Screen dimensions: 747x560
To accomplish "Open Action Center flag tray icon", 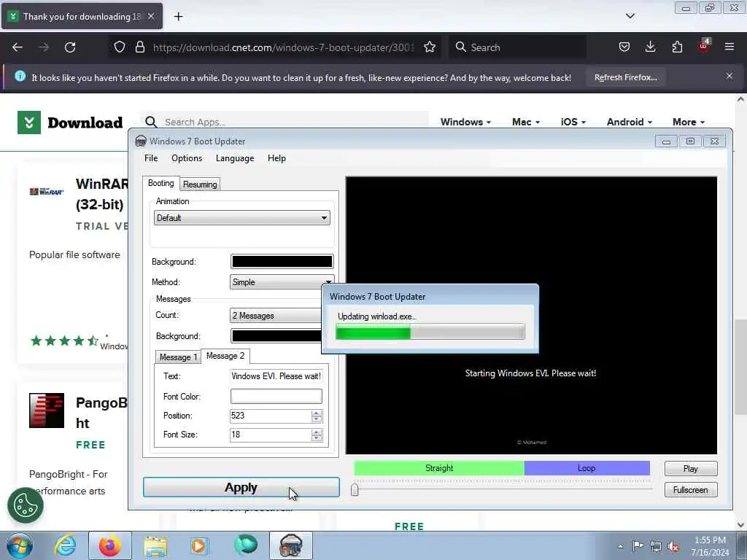I will pyautogui.click(x=638, y=546).
